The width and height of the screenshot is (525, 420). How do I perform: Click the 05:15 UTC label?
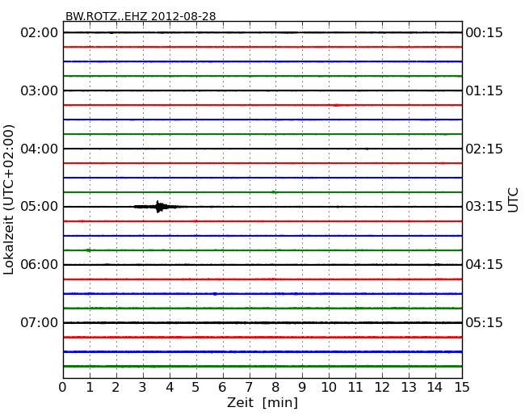[484, 322]
